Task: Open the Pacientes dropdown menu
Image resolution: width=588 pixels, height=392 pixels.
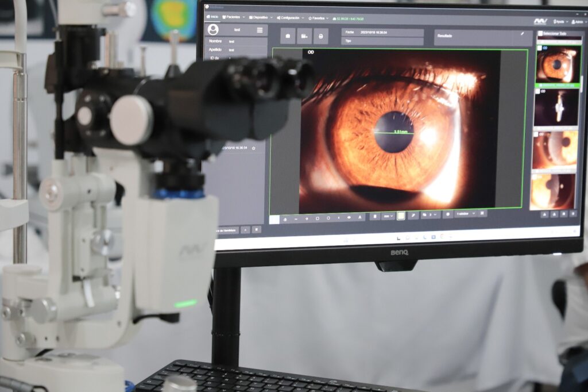Action: (233, 17)
